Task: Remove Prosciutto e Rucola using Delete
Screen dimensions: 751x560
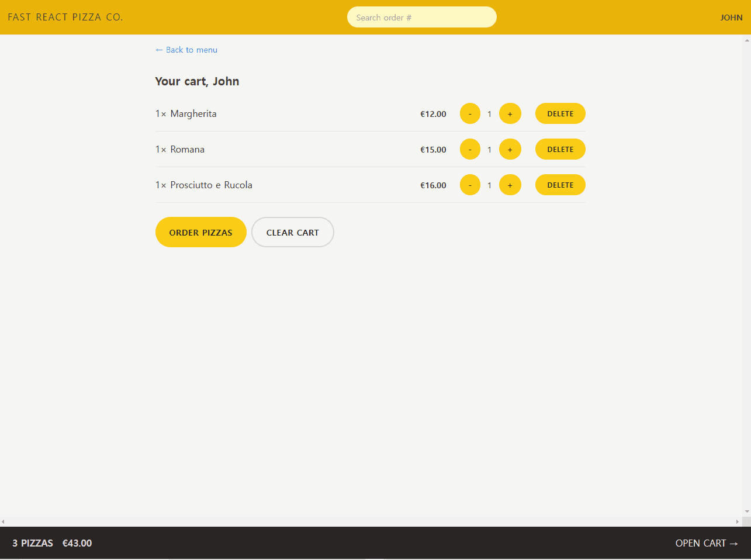Action: pos(560,185)
